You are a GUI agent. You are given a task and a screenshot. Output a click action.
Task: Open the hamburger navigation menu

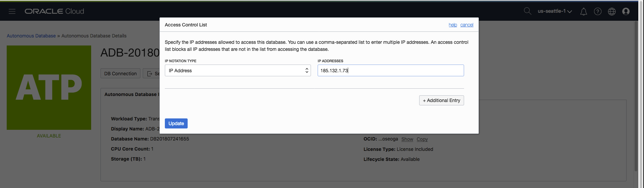12,11
